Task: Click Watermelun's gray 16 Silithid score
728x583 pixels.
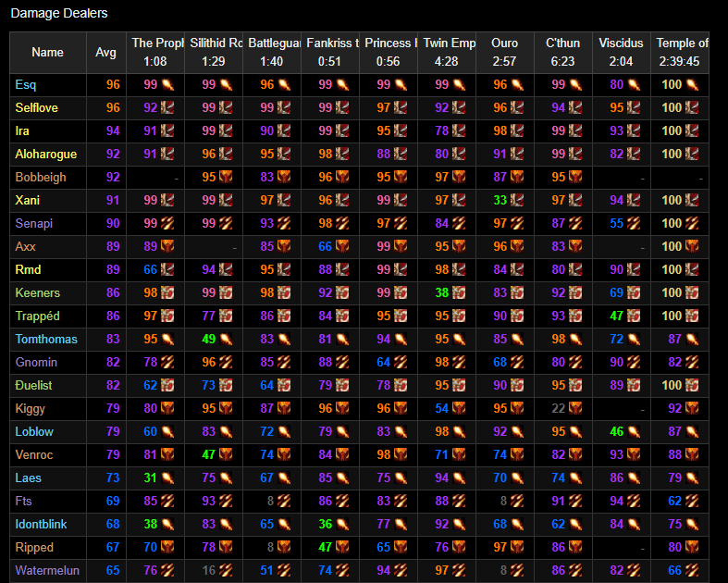Action: 209,570
